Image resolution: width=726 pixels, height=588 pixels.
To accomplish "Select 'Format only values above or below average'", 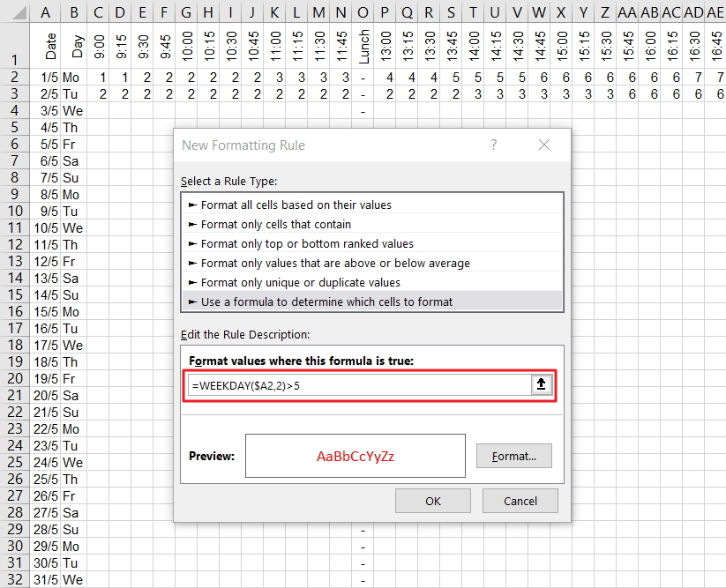I will click(371, 263).
